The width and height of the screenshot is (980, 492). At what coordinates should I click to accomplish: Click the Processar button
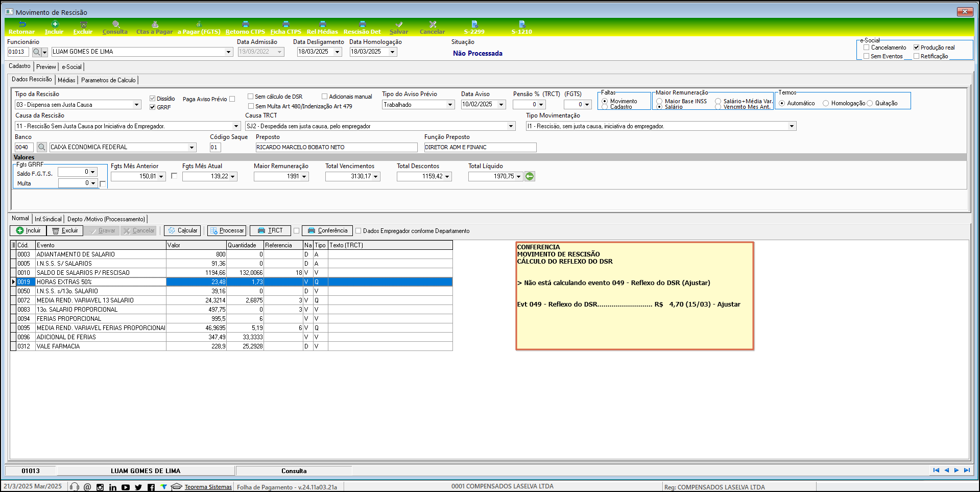(227, 230)
